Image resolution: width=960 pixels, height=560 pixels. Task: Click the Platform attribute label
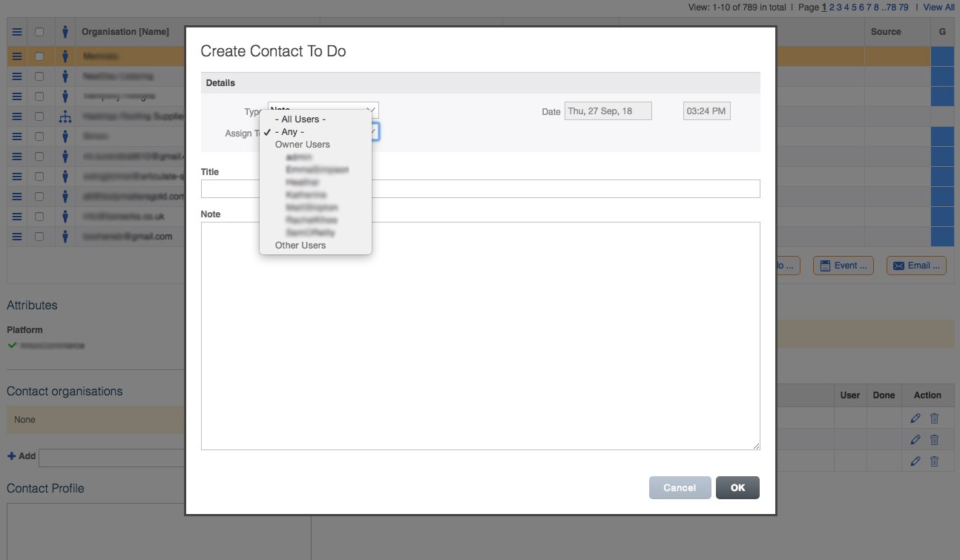tap(24, 330)
